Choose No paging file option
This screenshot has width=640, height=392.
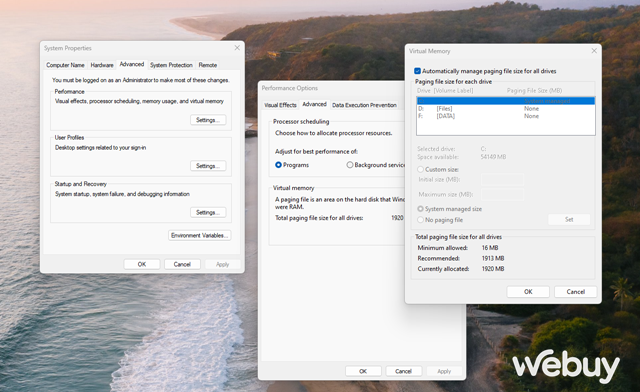click(420, 220)
